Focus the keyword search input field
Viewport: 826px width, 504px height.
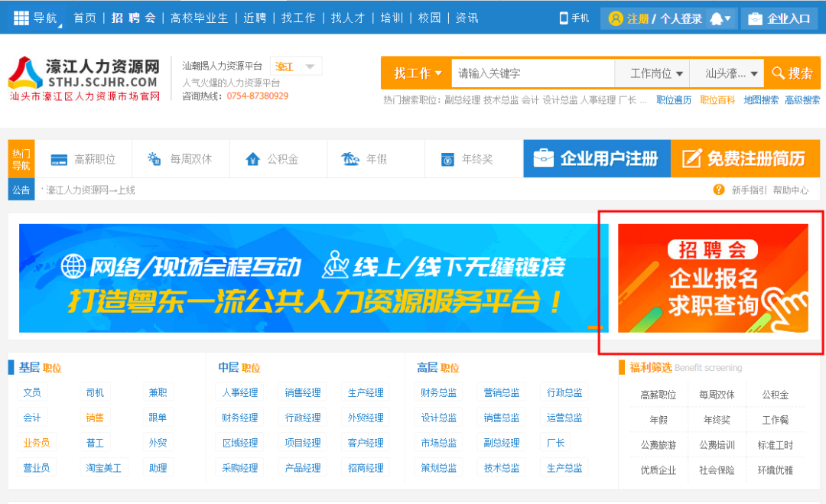click(532, 73)
